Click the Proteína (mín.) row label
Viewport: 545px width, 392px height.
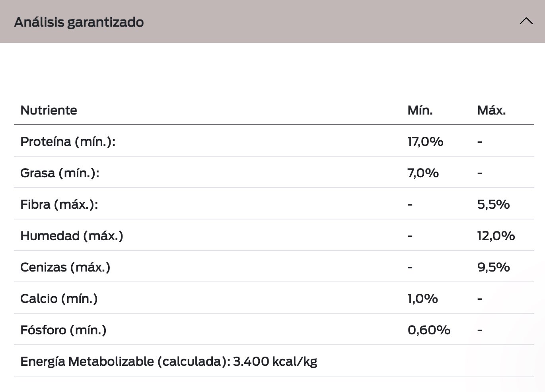(68, 142)
